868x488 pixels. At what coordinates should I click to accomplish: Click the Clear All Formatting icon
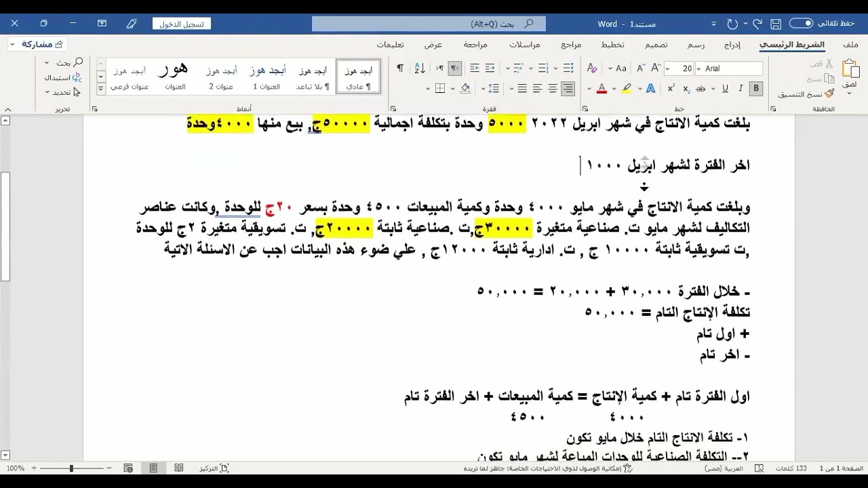pyautogui.click(x=592, y=68)
